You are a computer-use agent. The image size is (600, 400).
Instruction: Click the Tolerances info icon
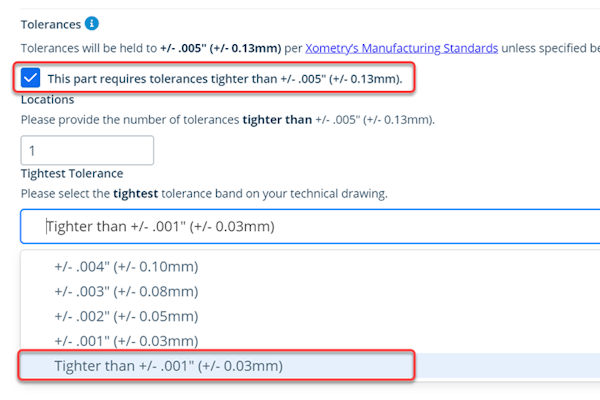point(92,23)
